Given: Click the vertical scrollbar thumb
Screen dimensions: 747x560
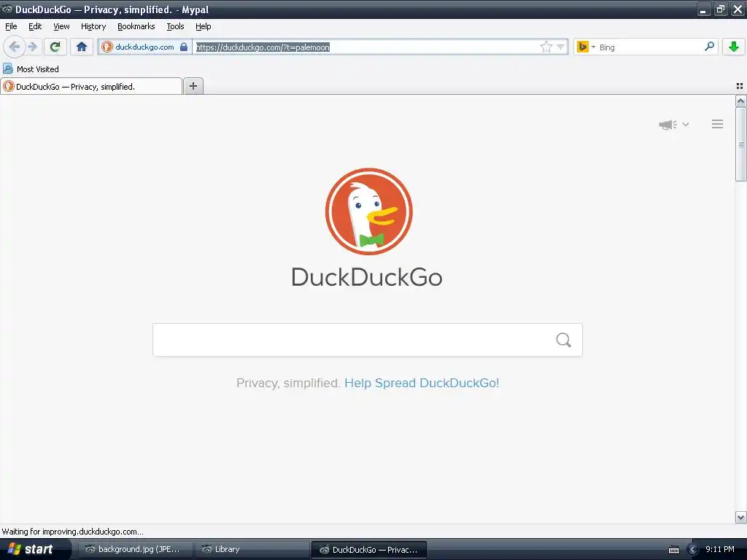Looking at the screenshot, I should point(740,144).
